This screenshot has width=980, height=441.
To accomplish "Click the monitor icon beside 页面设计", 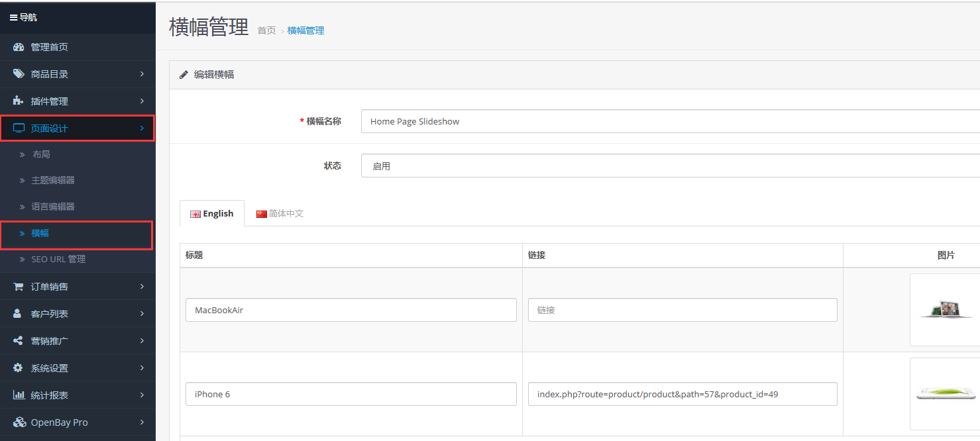I will coord(19,128).
